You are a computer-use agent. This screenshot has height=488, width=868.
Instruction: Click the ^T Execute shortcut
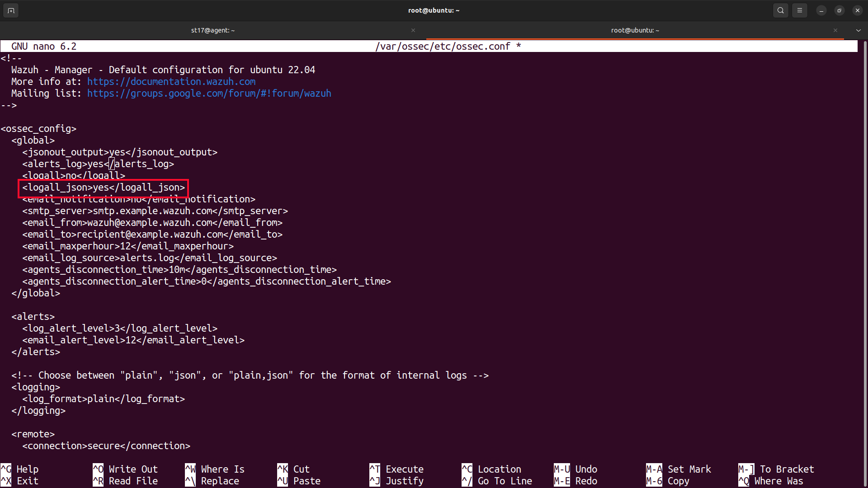[x=396, y=469]
